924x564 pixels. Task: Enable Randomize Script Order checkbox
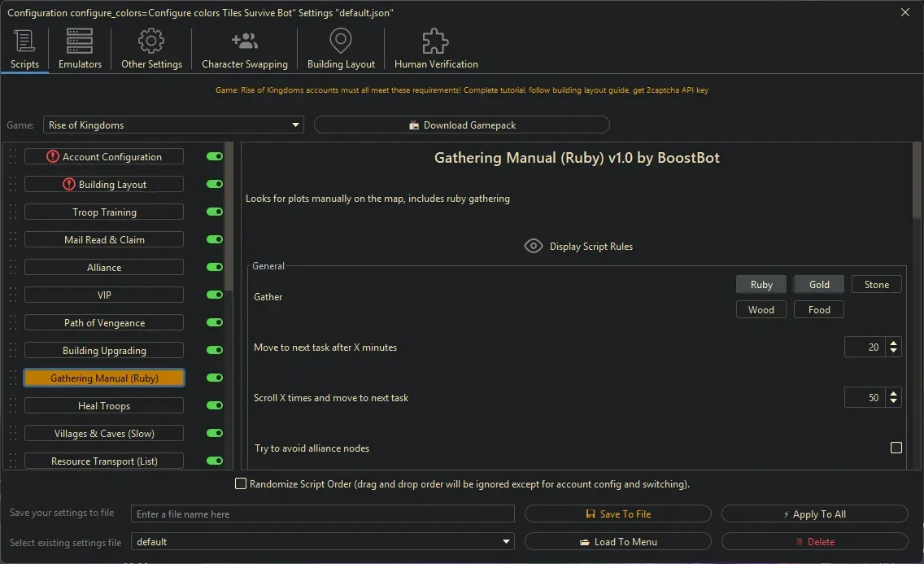pyautogui.click(x=241, y=483)
